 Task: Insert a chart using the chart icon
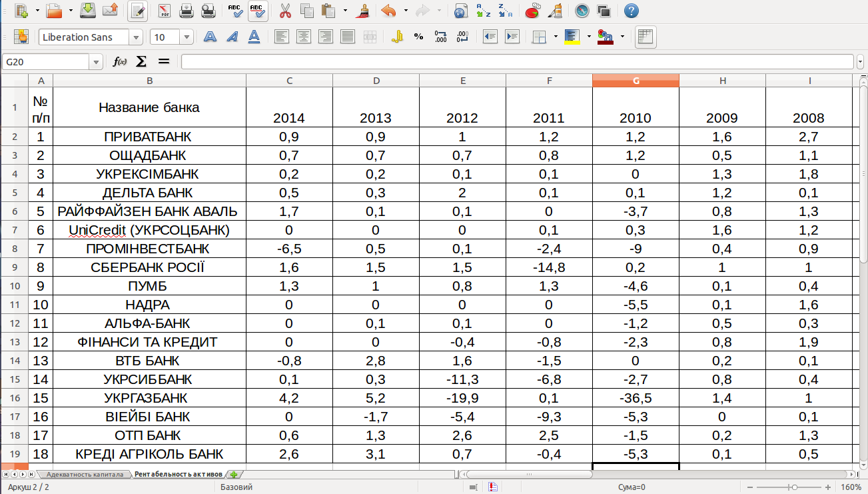[x=532, y=11]
